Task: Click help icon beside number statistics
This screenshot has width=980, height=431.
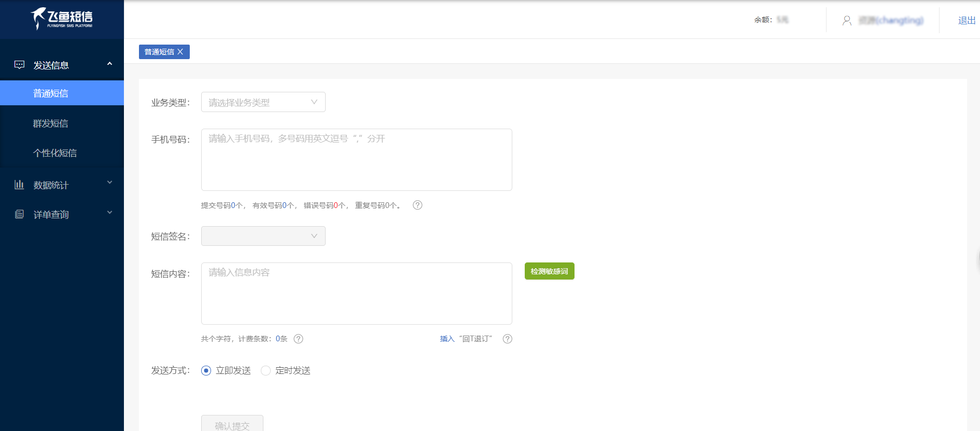Action: (x=417, y=205)
